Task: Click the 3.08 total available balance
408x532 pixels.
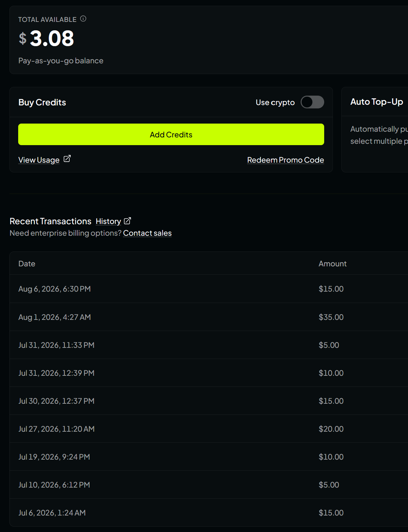Action: pyautogui.click(x=52, y=38)
